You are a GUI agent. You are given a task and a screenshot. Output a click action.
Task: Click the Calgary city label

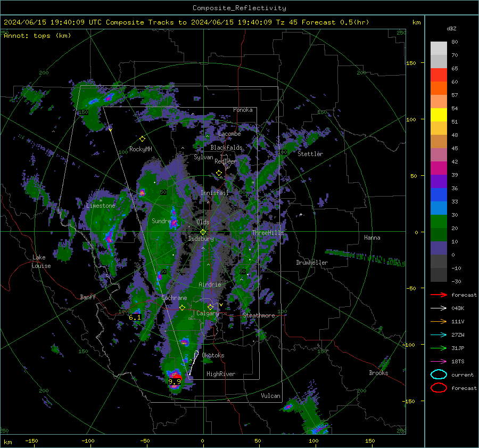208,313
